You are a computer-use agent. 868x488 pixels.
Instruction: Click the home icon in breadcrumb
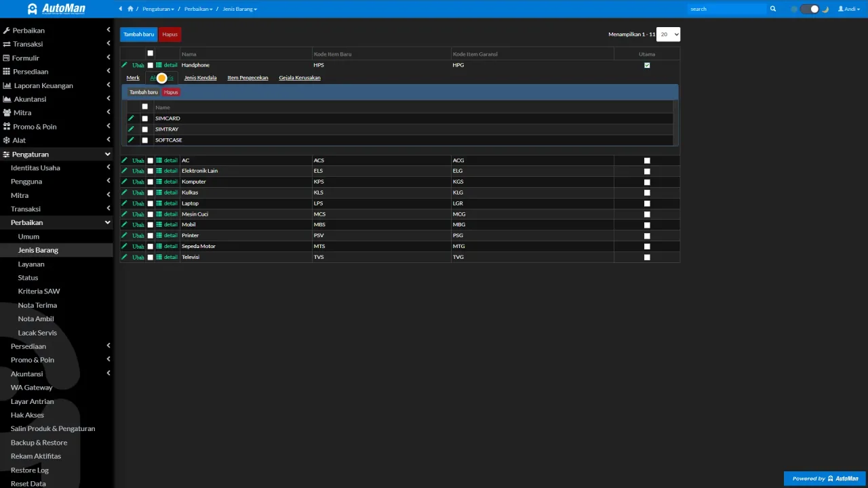pos(130,9)
